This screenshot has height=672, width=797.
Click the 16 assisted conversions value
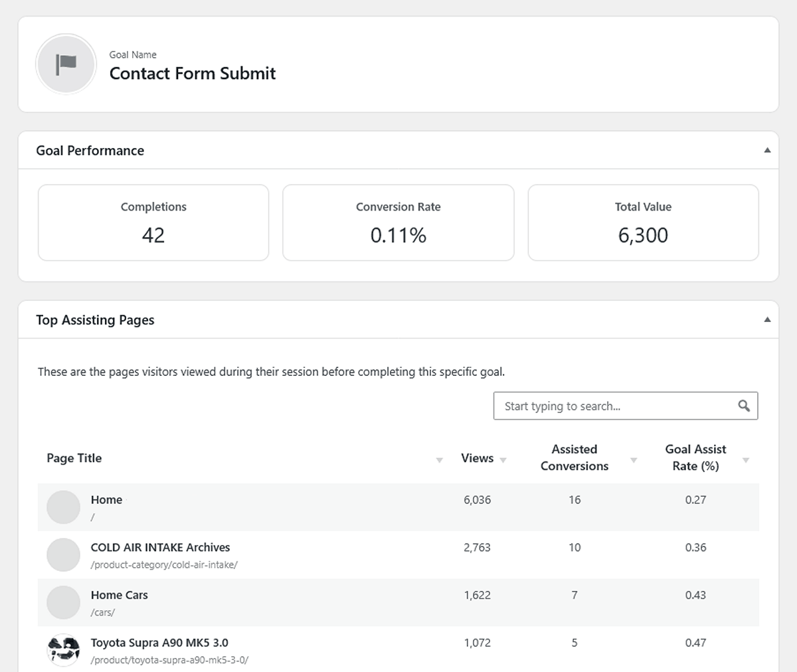[575, 500]
